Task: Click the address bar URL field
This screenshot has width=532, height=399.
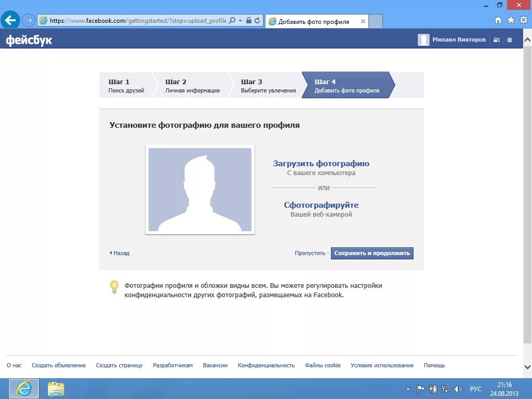Action: click(x=138, y=21)
